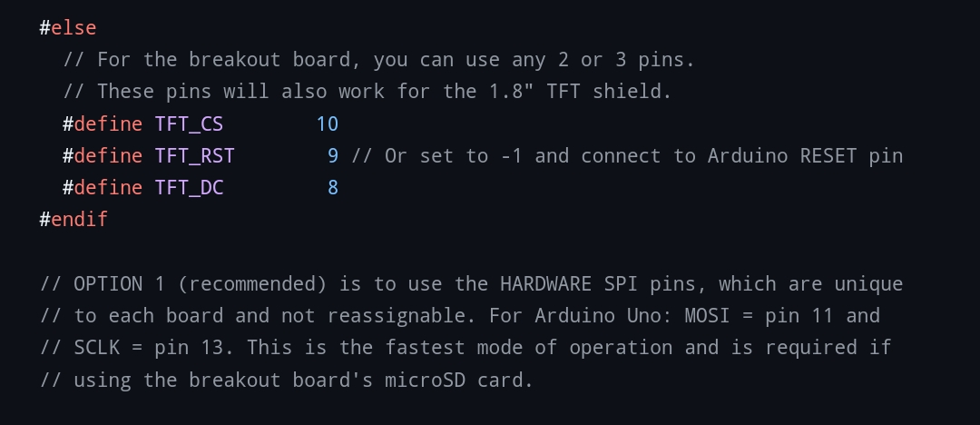Click the comment mentioning 1.8" TFT shield
This screenshot has width=980, height=425.
(x=367, y=92)
